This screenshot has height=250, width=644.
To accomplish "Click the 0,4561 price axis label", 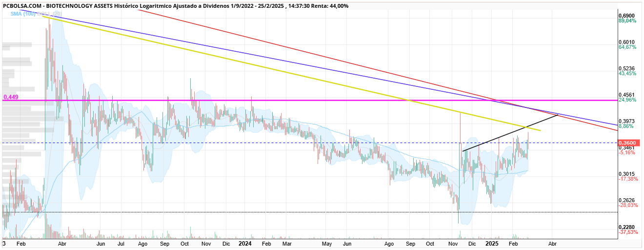I will pyautogui.click(x=627, y=95).
